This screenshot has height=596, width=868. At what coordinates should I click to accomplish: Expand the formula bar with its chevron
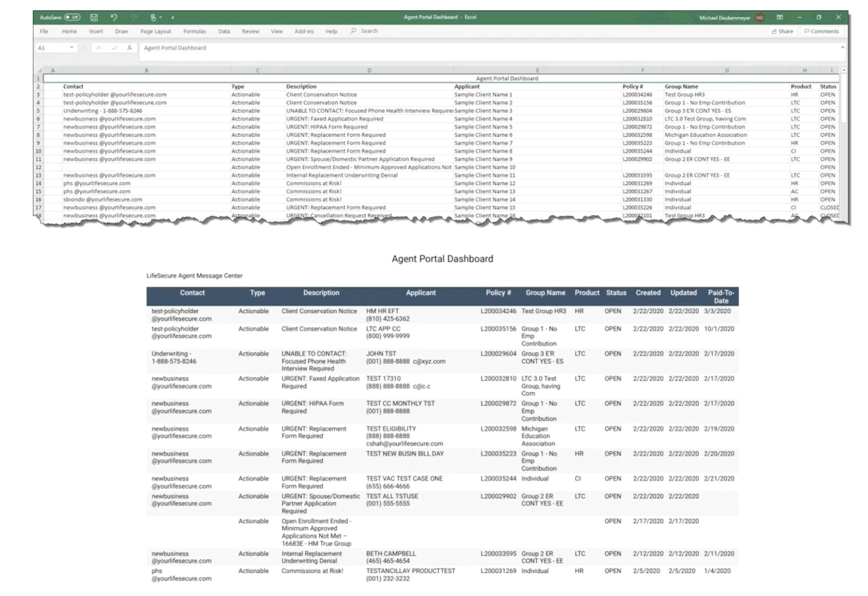[842, 48]
